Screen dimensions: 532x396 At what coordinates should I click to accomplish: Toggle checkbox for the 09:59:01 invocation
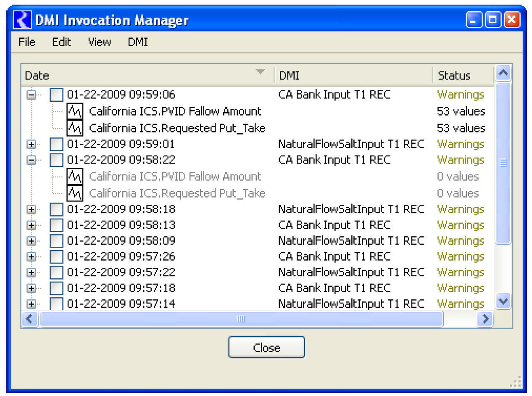click(56, 144)
